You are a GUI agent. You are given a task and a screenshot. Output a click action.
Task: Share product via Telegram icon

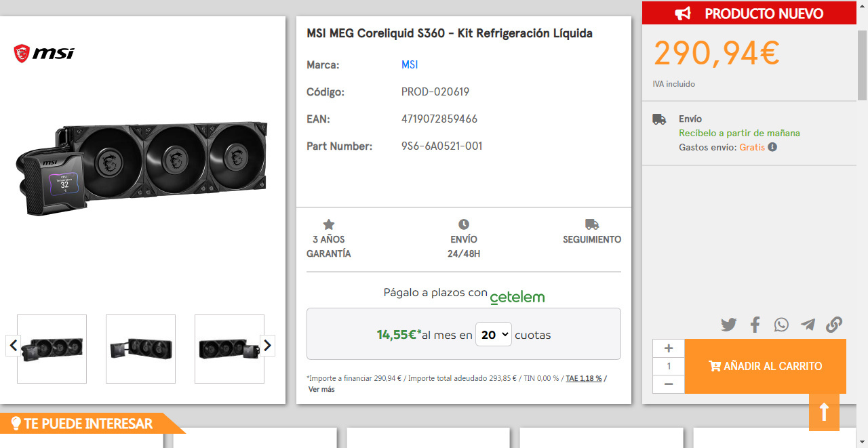click(x=808, y=325)
